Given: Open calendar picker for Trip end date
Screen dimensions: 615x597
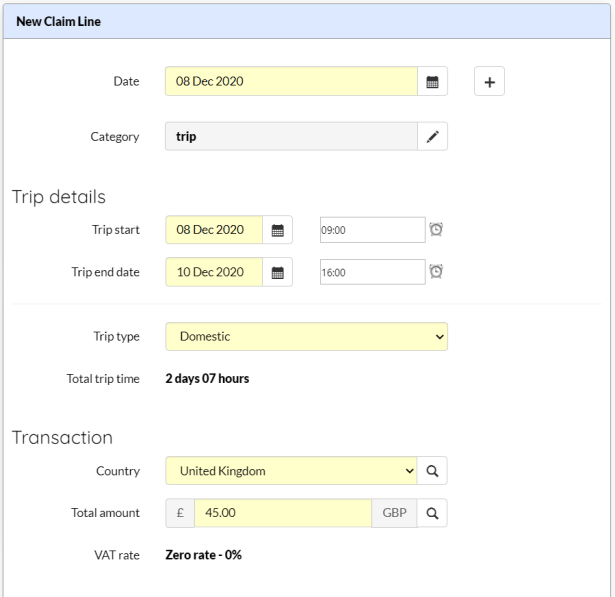Looking at the screenshot, I should [x=277, y=272].
